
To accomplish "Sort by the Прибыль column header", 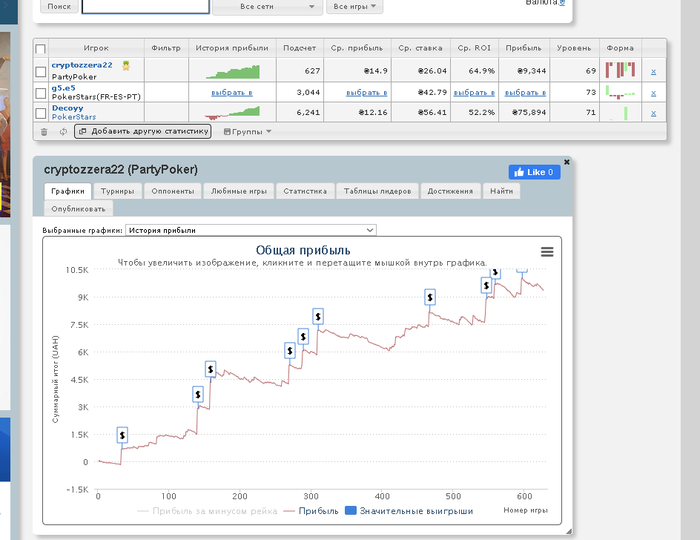I will click(524, 48).
